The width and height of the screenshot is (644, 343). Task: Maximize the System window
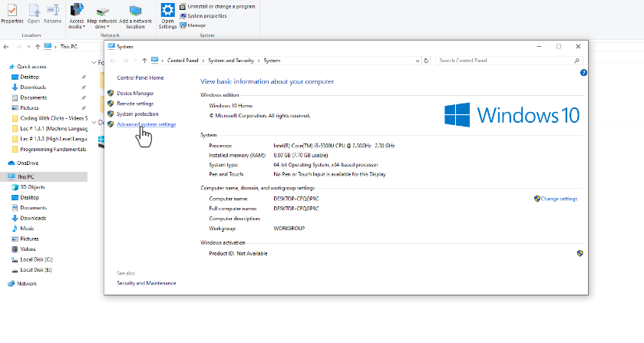(x=559, y=46)
